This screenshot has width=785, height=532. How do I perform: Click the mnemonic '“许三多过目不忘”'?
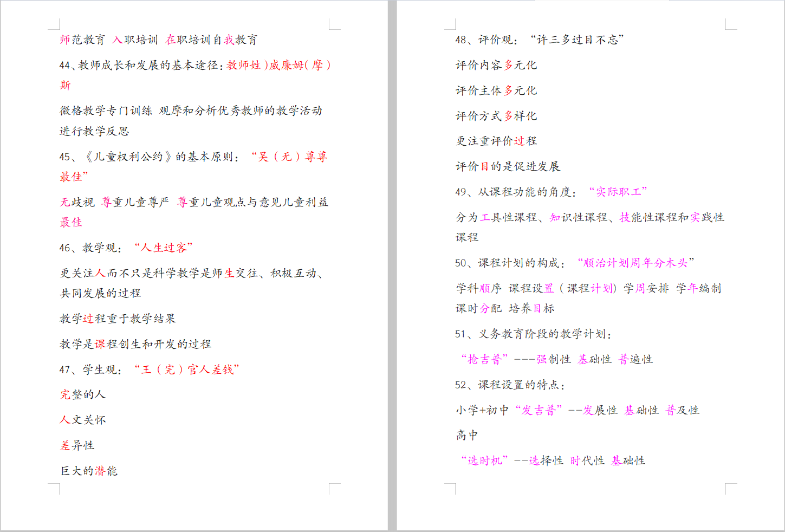tap(576, 40)
